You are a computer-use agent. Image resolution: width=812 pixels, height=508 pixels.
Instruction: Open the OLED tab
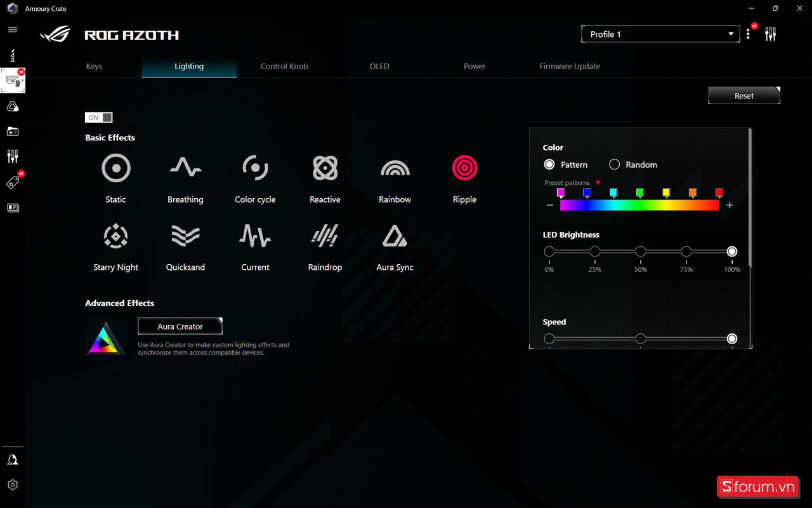(x=379, y=66)
